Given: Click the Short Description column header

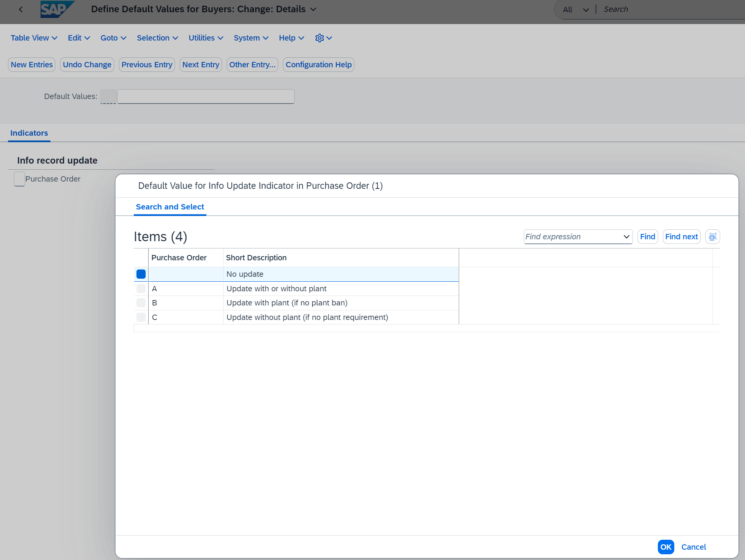Looking at the screenshot, I should (x=341, y=258).
